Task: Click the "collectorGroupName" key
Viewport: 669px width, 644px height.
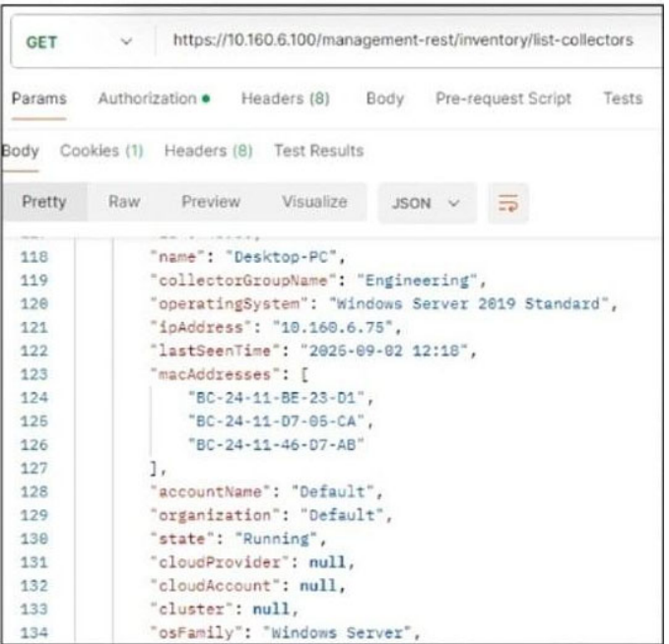Action: 243,281
